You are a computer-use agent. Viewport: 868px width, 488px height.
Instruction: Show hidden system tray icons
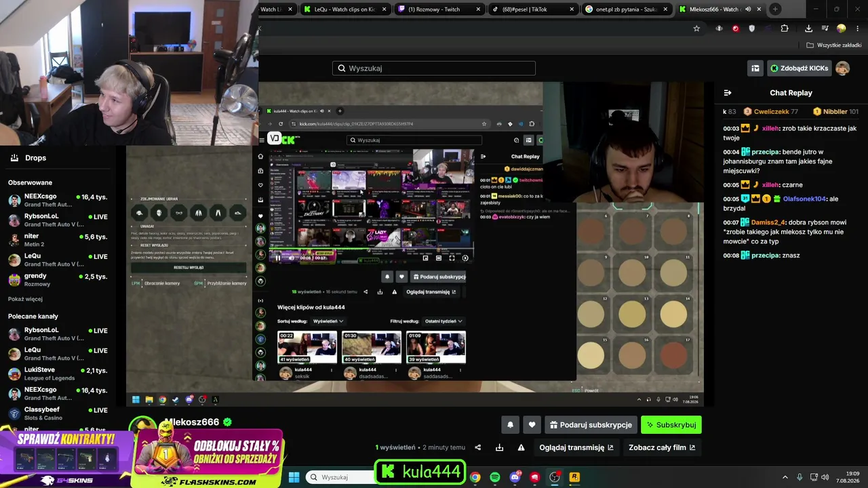tap(785, 477)
